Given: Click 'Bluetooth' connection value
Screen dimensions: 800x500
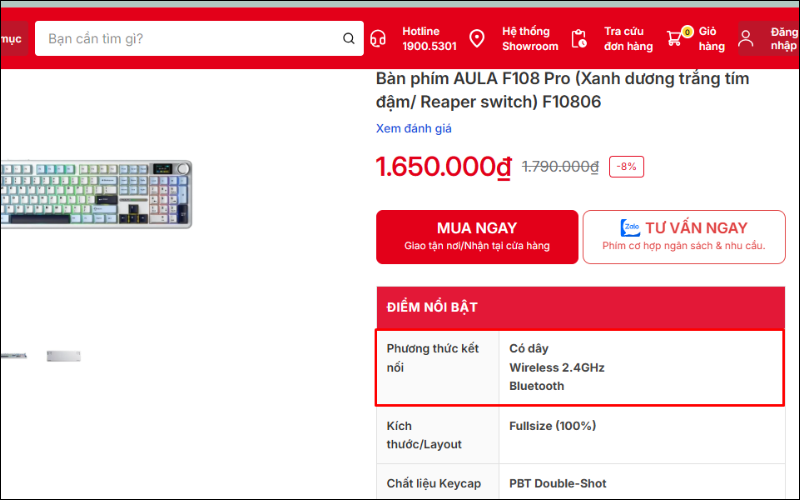Looking at the screenshot, I should tap(537, 386).
